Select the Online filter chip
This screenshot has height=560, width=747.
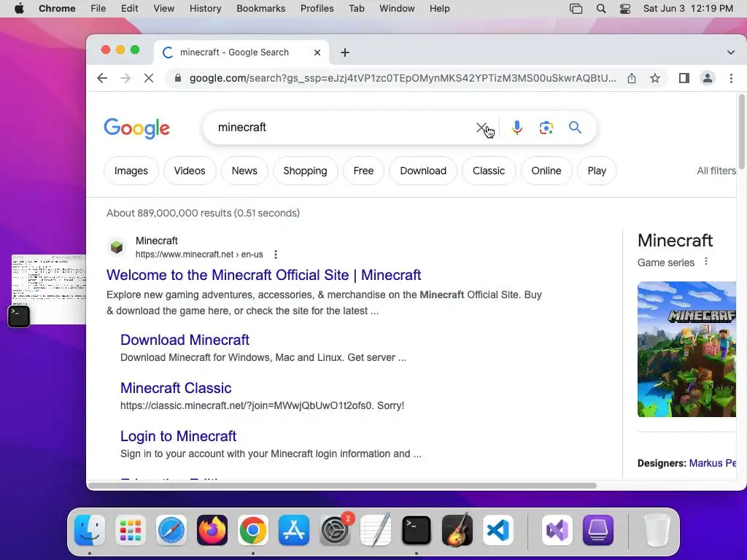coord(546,171)
